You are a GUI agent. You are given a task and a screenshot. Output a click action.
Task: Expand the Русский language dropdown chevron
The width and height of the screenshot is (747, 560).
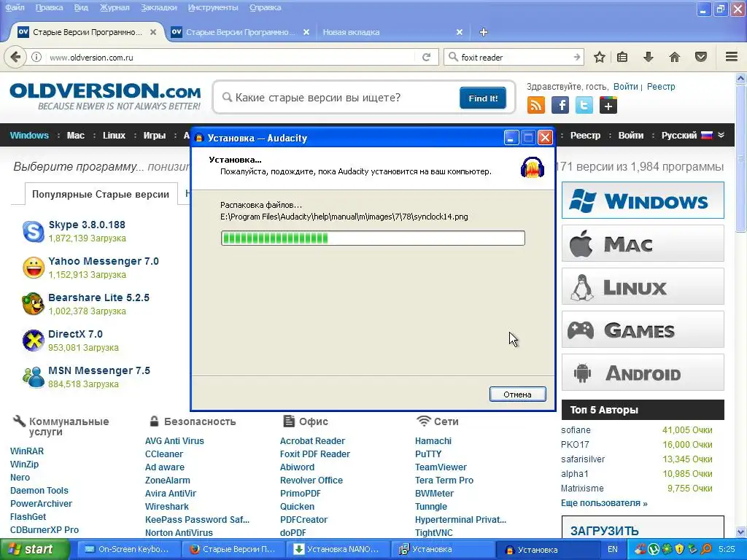coord(721,135)
